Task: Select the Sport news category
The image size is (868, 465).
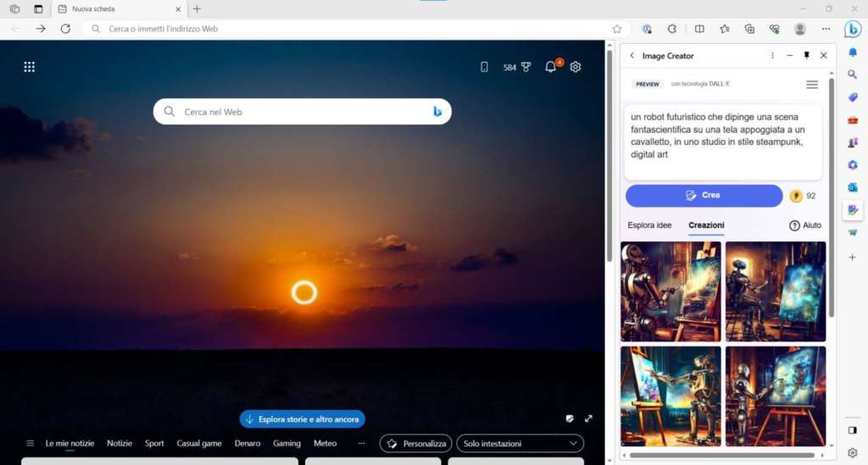Action: click(x=154, y=443)
